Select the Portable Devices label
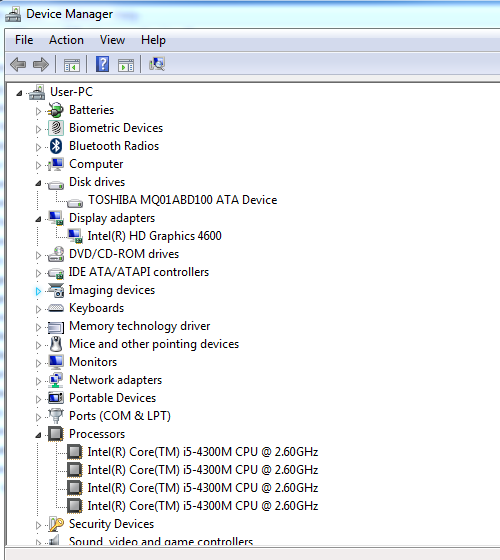 [112, 398]
